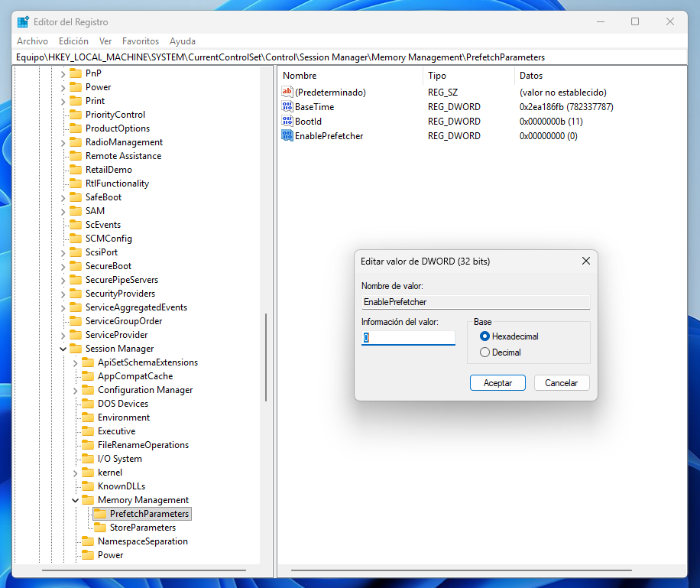This screenshot has height=588, width=700.
Task: Click the Registry Editor app icon in title bar
Action: [23, 22]
